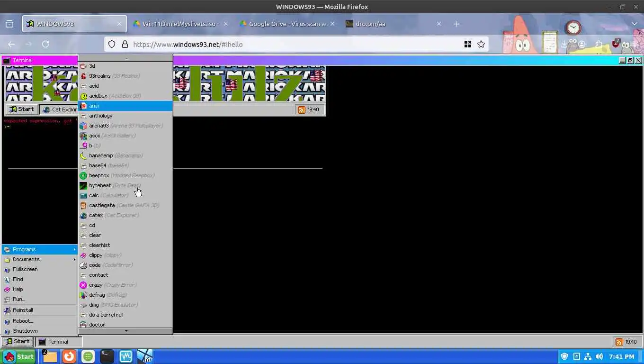Select the highlighted ansi entry
The height and width of the screenshot is (364, 644).
point(125,106)
